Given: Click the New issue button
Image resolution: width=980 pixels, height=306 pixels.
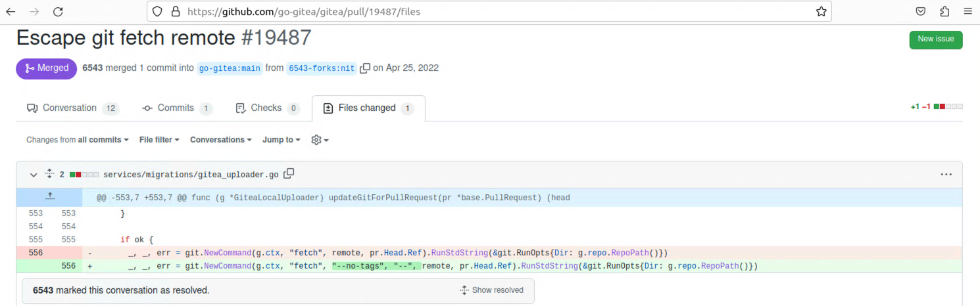Looking at the screenshot, I should pos(935,39).
